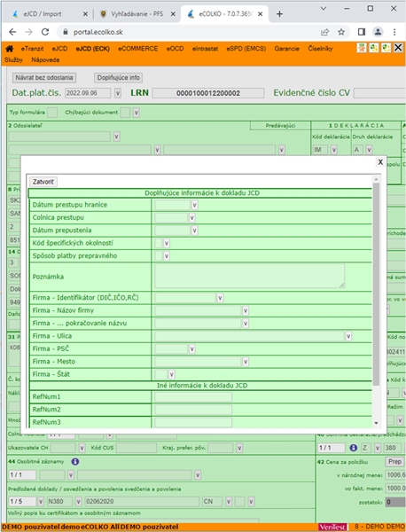
Task: Open the eCOMMERCE menu
Action: (x=137, y=49)
